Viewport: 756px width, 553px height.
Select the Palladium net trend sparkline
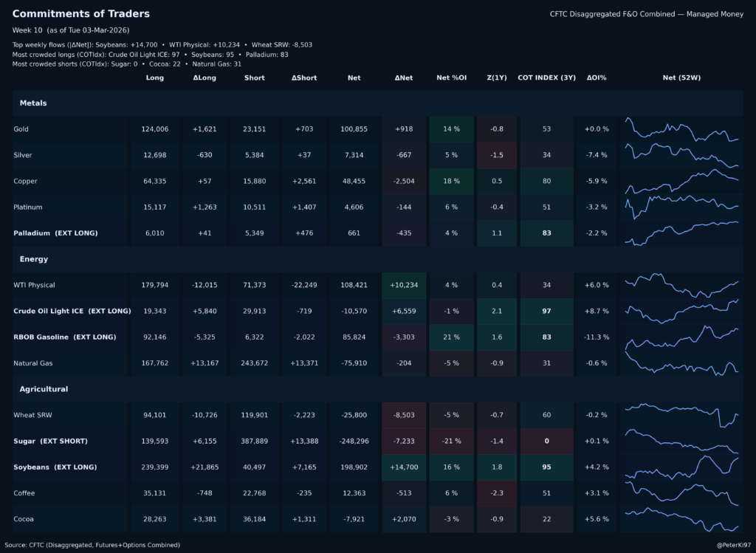(681, 233)
